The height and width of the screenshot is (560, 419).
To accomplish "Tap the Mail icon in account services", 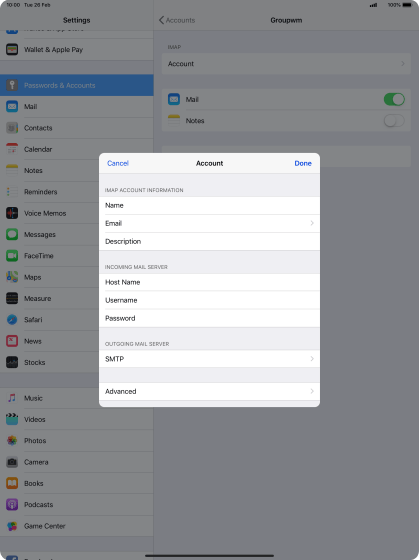I will pyautogui.click(x=174, y=99).
